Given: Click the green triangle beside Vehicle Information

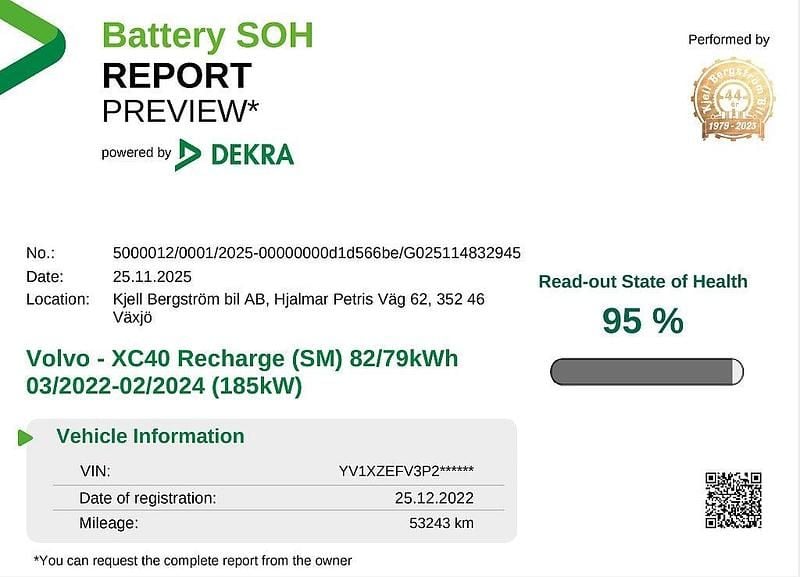Looking at the screenshot, I should 26,437.
